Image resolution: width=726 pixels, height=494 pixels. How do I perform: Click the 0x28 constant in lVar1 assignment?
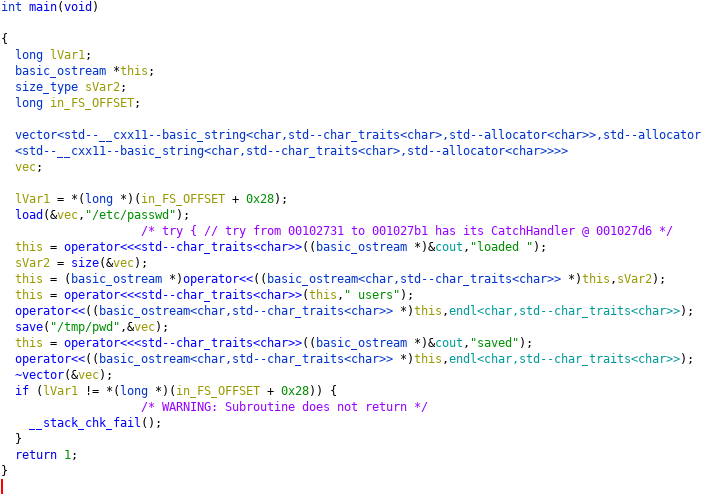260,199
